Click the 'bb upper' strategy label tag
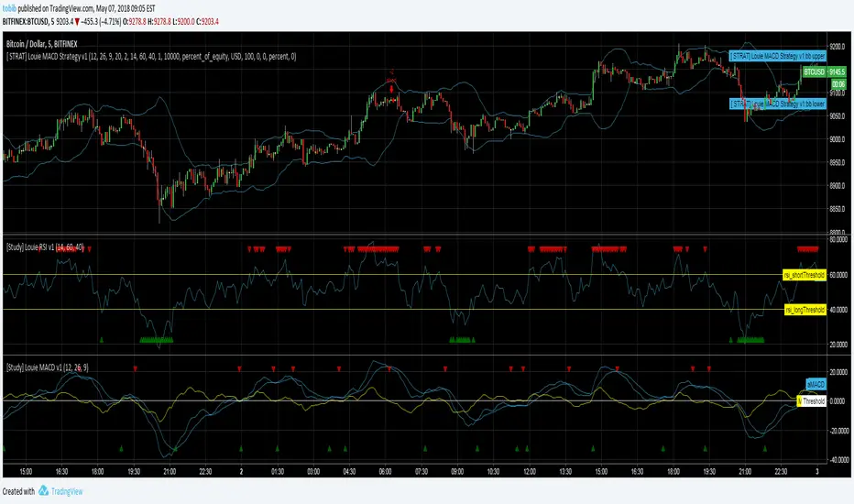 [x=778, y=56]
